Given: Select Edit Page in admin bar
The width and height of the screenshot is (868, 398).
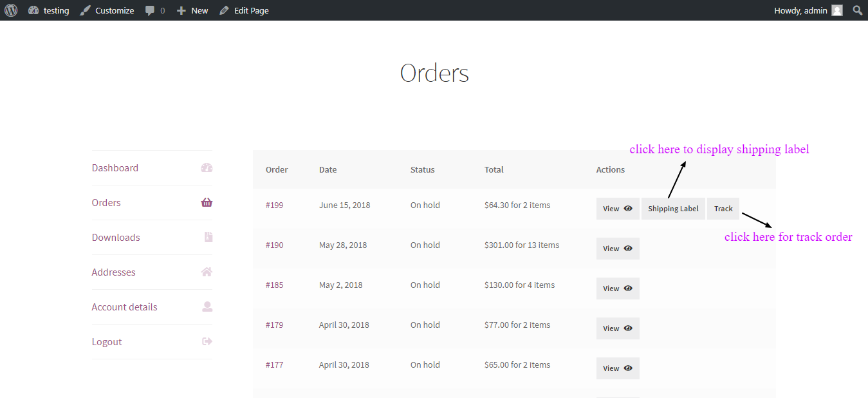Looking at the screenshot, I should (252, 10).
